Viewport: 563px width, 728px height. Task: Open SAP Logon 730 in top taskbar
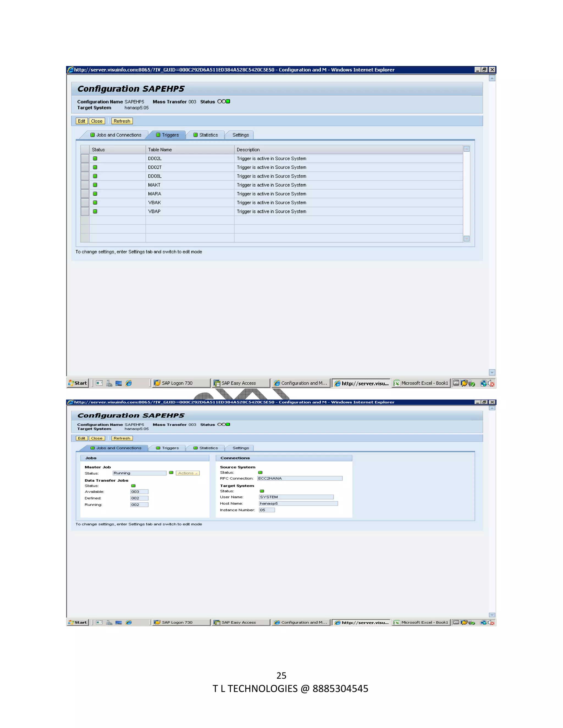pyautogui.click(x=180, y=383)
